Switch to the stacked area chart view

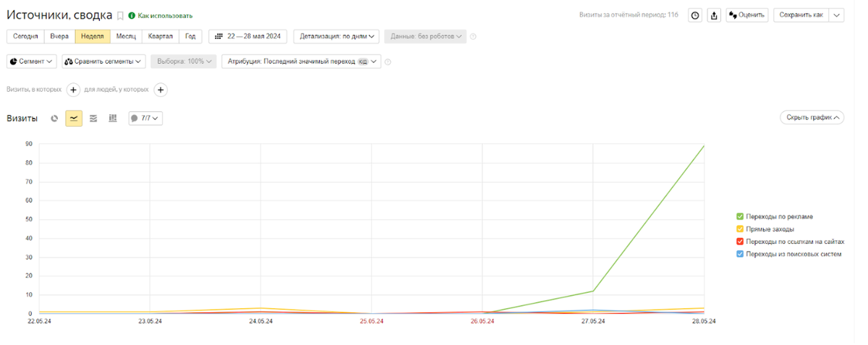coord(93,118)
